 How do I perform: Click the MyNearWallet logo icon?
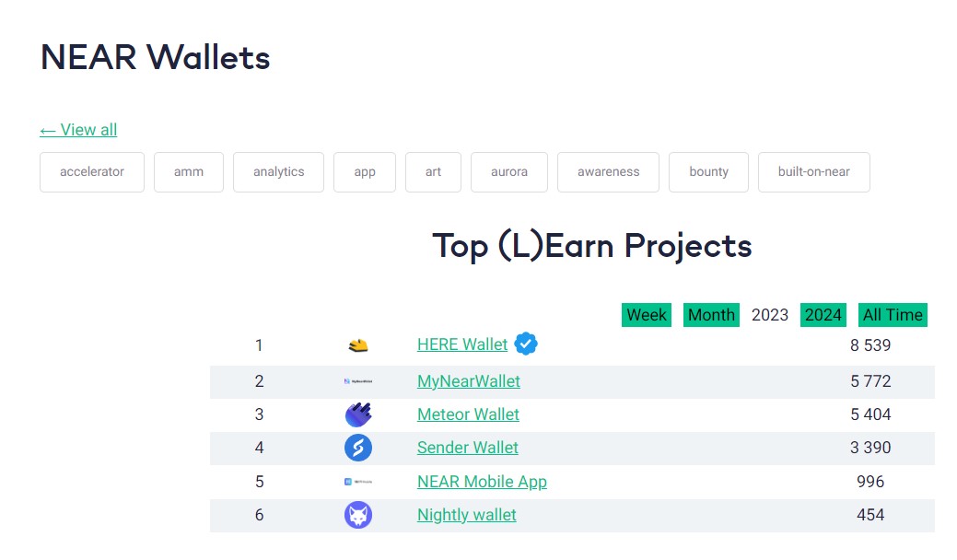(358, 380)
